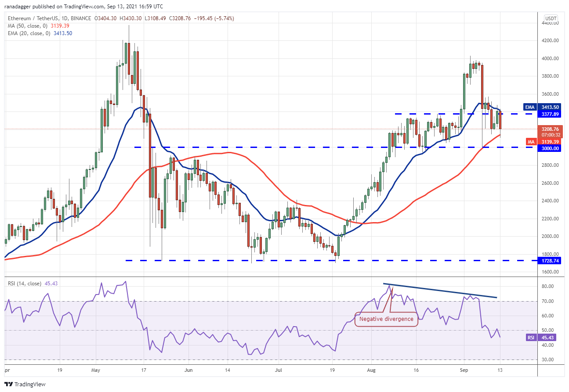Click the 70.00 RSI axis label
The width and height of the screenshot is (569, 392).
[547, 301]
